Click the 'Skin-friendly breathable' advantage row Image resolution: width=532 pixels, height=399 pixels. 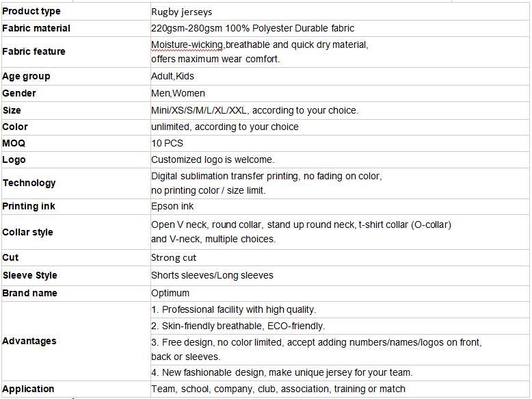(x=340, y=326)
